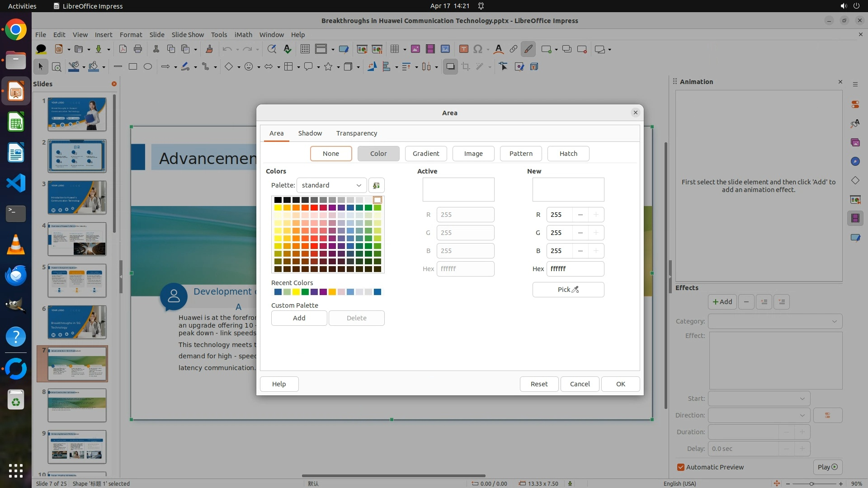This screenshot has height=488, width=868.
Task: Expand the animation Category dropdown
Action: pos(775,321)
